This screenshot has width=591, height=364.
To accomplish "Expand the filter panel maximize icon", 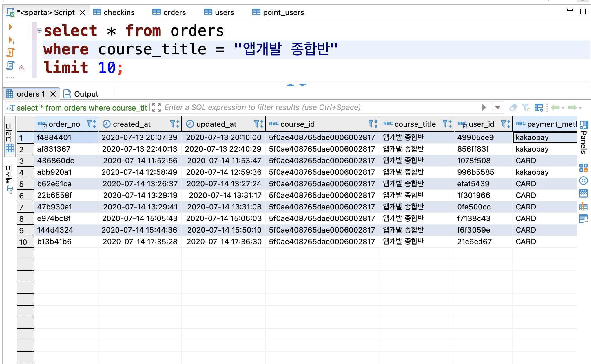I will click(x=156, y=107).
